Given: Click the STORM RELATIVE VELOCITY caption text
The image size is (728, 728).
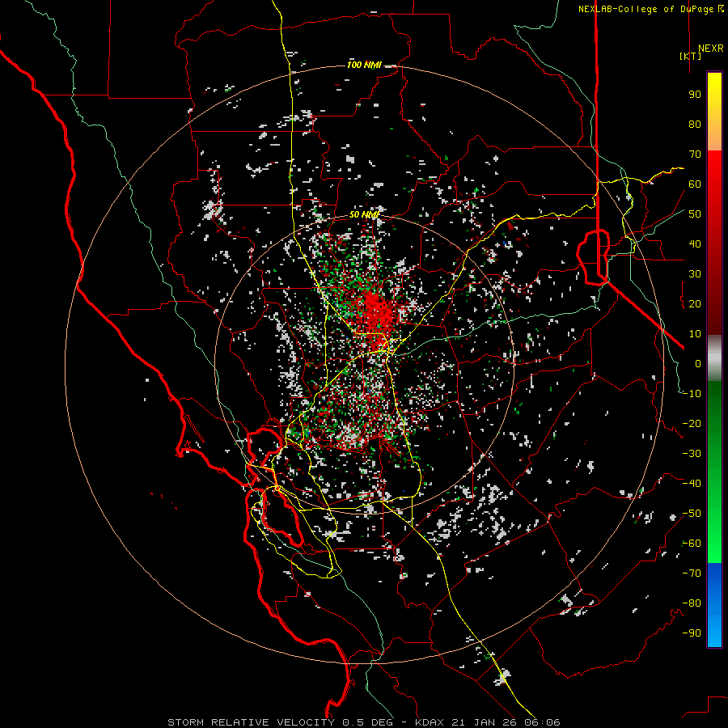Looking at the screenshot, I should (x=251, y=722).
